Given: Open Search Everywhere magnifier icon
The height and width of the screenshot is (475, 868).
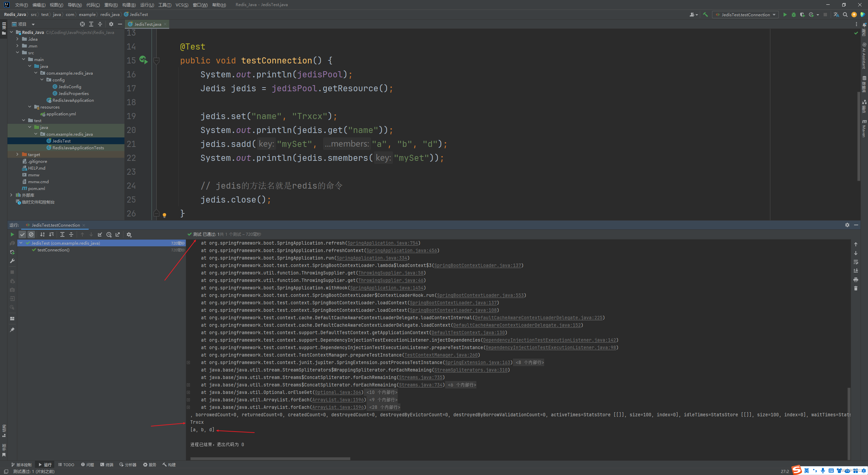Looking at the screenshot, I should pos(845,15).
